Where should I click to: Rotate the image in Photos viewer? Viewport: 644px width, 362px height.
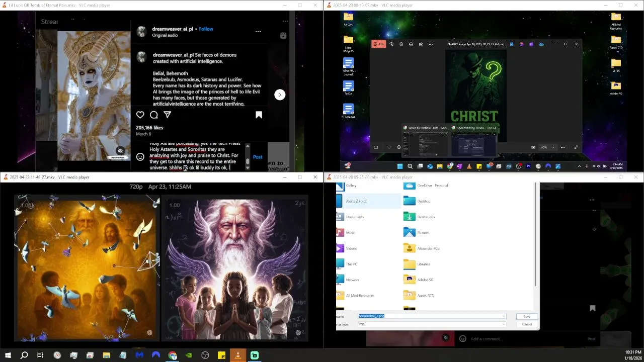391,44
